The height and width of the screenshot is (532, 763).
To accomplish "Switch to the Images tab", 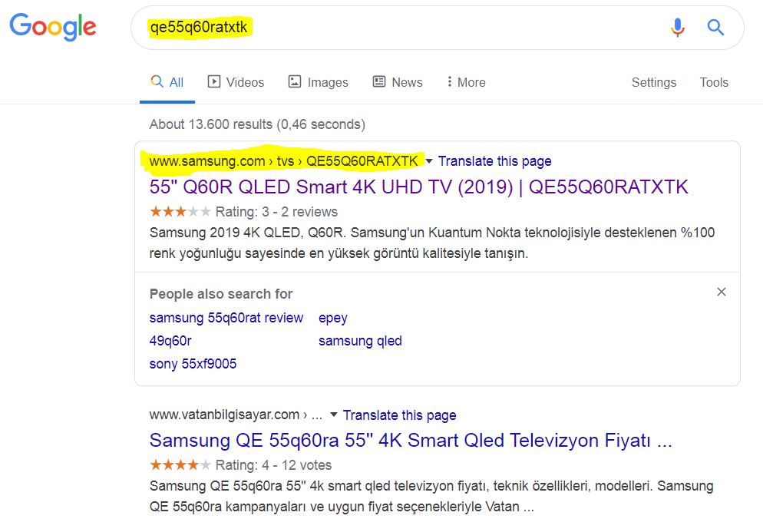I will point(319,82).
